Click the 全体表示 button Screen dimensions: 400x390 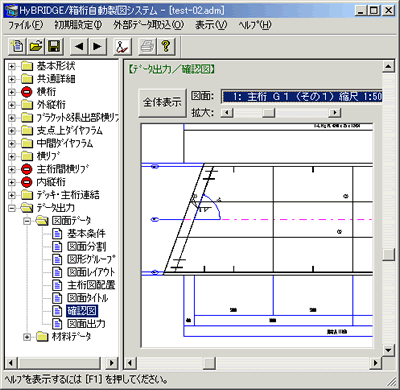[162, 103]
